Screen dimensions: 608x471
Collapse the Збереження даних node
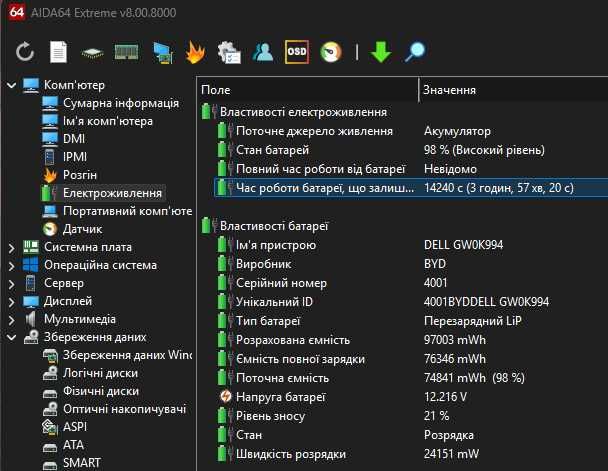click(x=12, y=338)
